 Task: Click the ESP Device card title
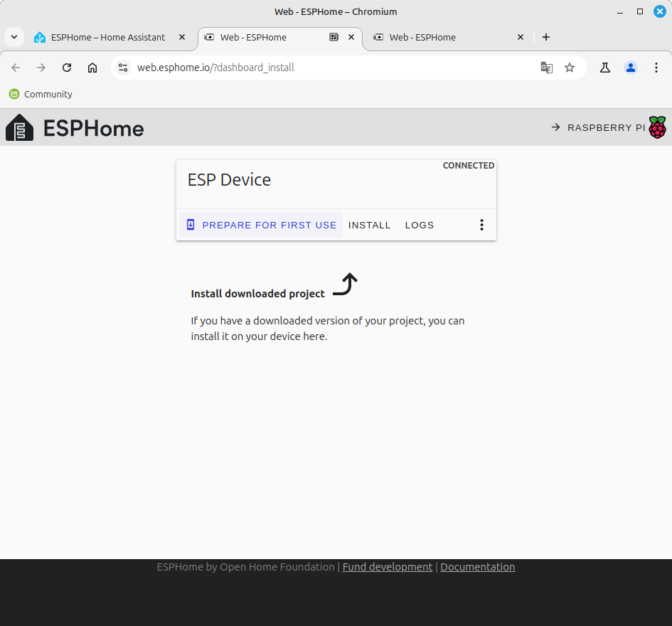coord(229,180)
